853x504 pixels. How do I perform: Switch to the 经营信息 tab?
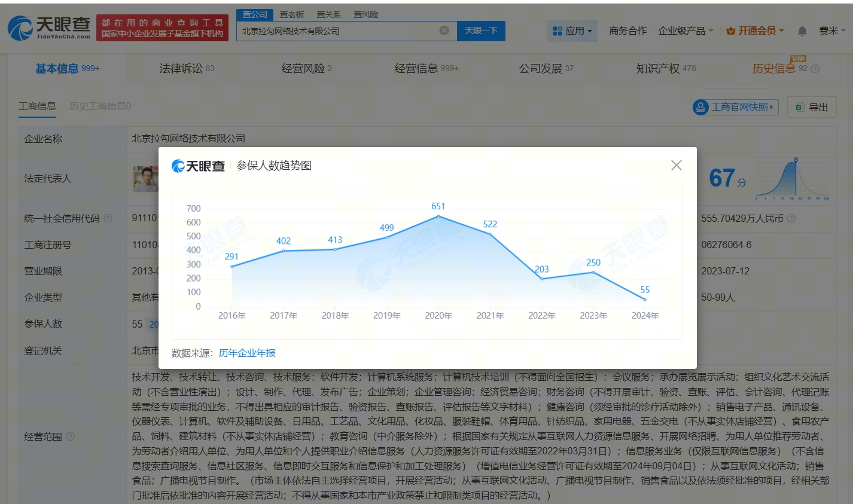[x=427, y=69]
